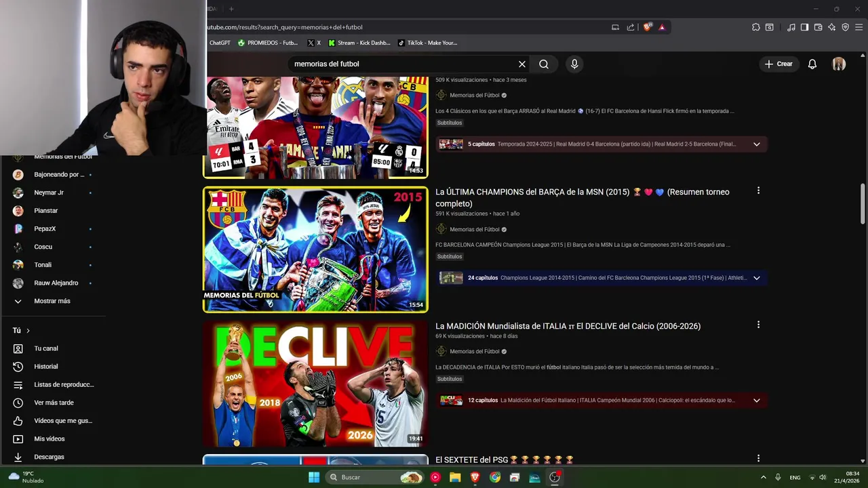
Task: Click the taskbar Buscar search box
Action: coord(375,477)
